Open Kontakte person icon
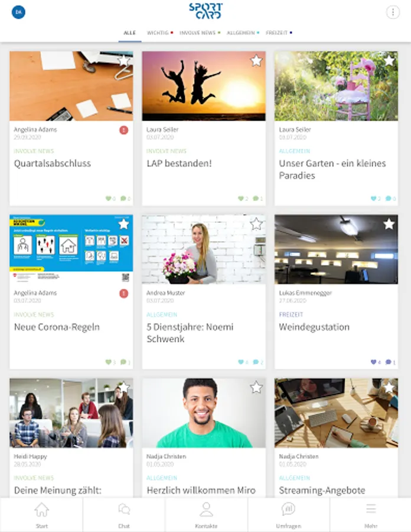 click(206, 510)
